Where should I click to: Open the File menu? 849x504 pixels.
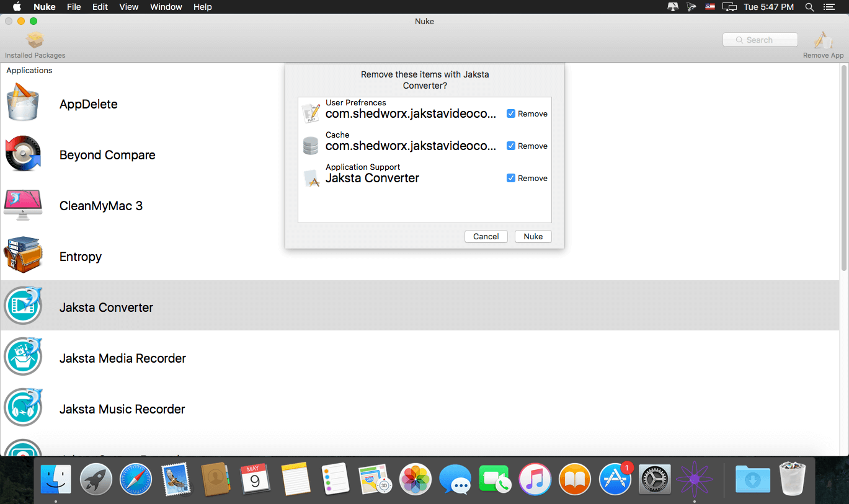[x=74, y=7]
